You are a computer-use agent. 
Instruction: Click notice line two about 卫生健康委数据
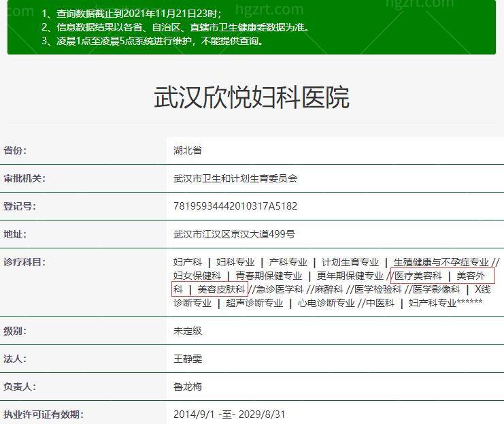click(x=175, y=27)
